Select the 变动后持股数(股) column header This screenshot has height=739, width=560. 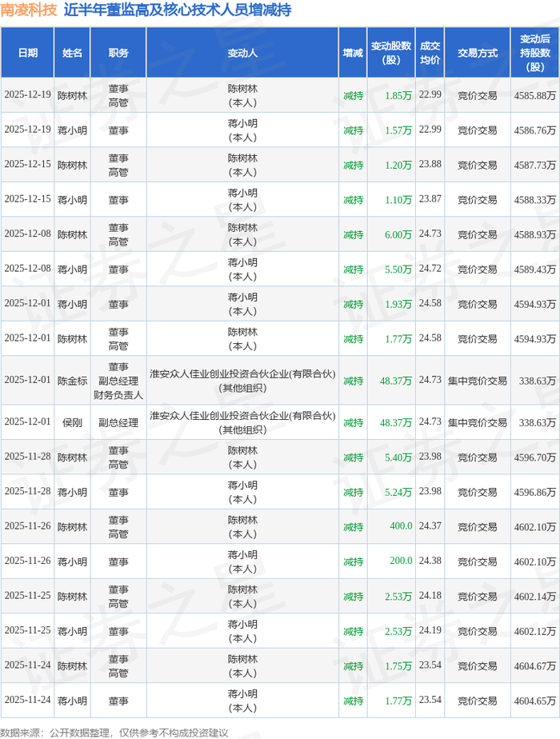535,53
